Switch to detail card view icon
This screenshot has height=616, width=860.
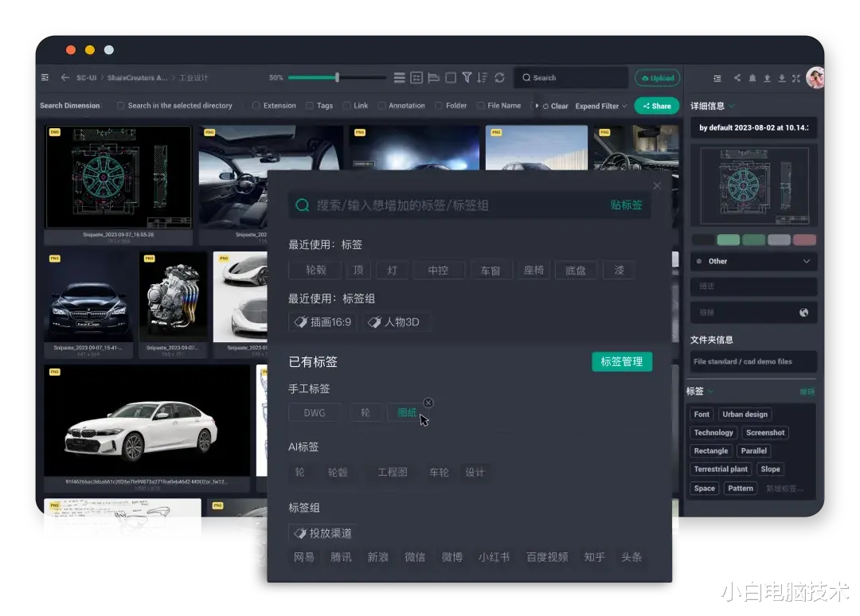416,78
